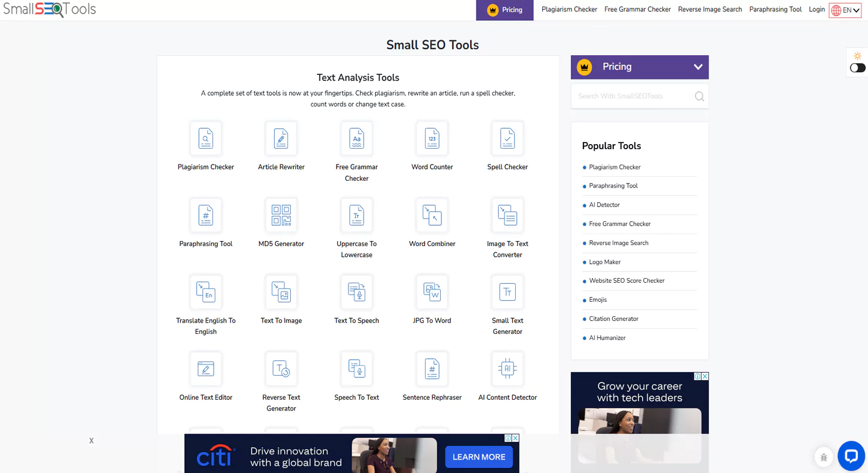Select the Image To Text Converter icon
The image size is (868, 473).
click(x=507, y=215)
